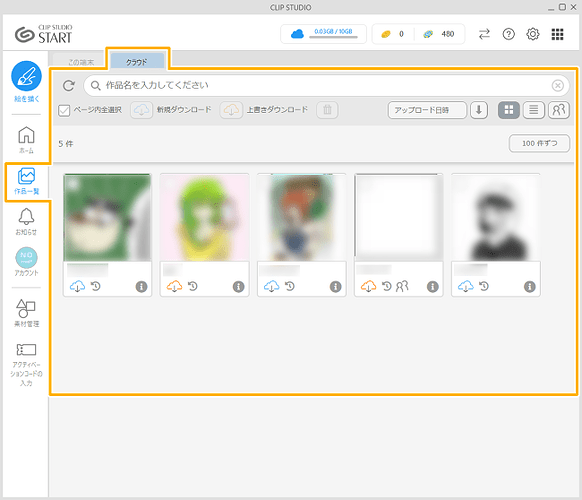Open the settings gear icon
The height and width of the screenshot is (500, 582).
coord(533,34)
